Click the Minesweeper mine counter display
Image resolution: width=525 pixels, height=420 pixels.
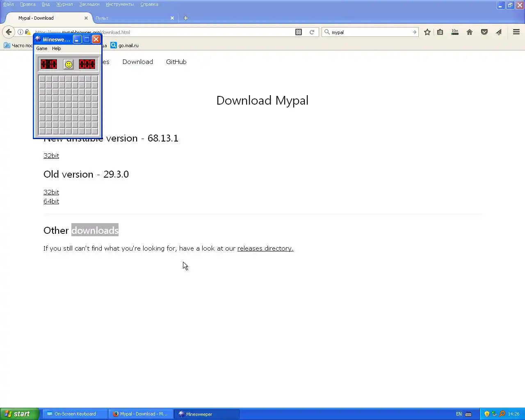click(49, 64)
